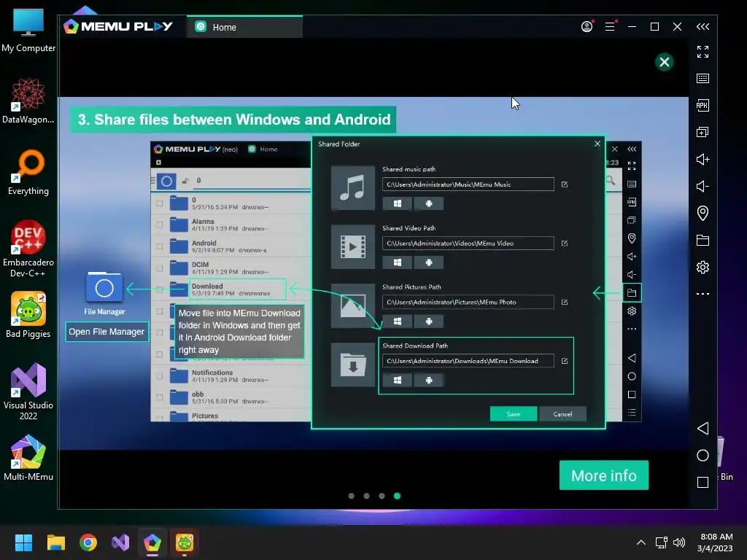Open Everything search shortcut
The width and height of the screenshot is (747, 560).
click(28, 173)
